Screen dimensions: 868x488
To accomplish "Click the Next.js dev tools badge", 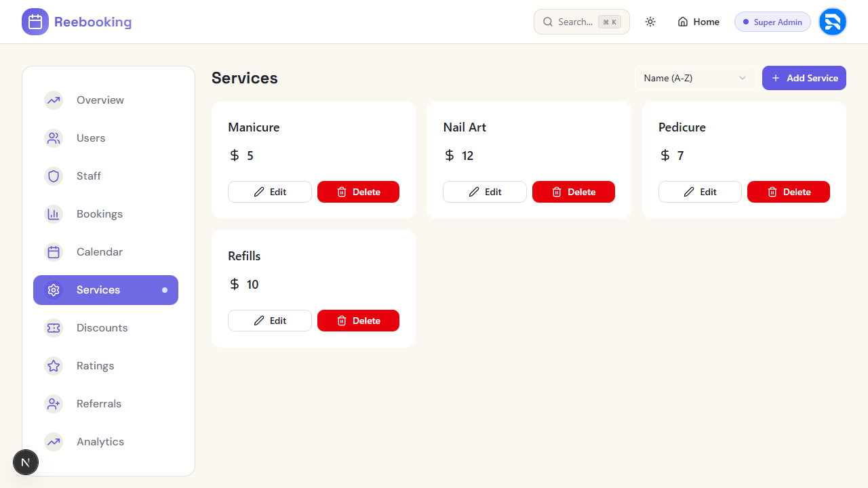I will click(26, 462).
